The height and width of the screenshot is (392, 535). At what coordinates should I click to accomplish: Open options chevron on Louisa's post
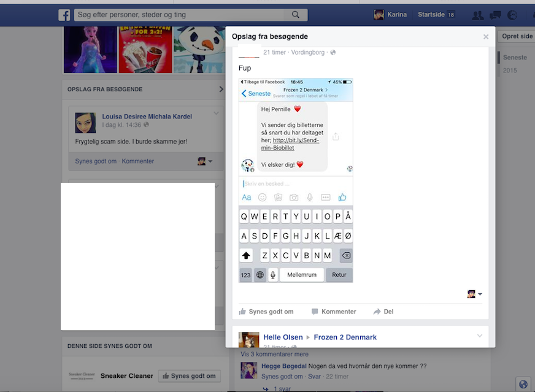pyautogui.click(x=216, y=113)
